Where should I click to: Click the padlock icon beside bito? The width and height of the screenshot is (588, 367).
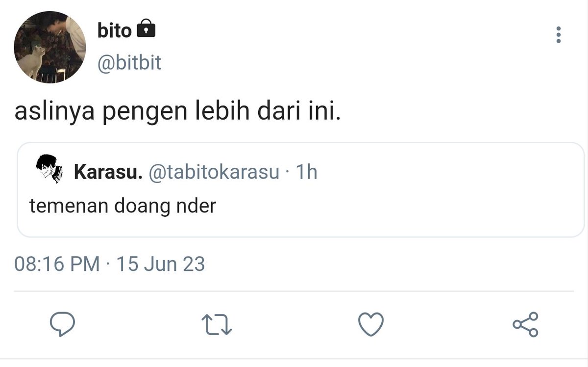tap(145, 30)
